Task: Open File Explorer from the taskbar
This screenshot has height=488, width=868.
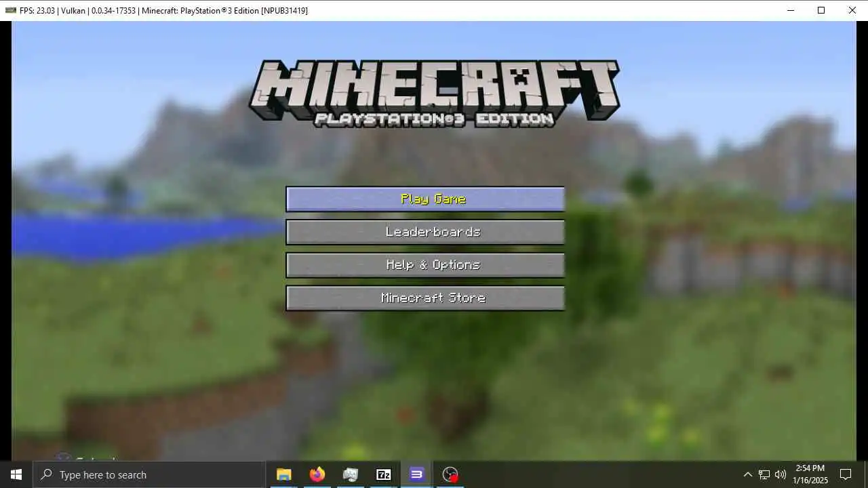Action: pos(283,474)
